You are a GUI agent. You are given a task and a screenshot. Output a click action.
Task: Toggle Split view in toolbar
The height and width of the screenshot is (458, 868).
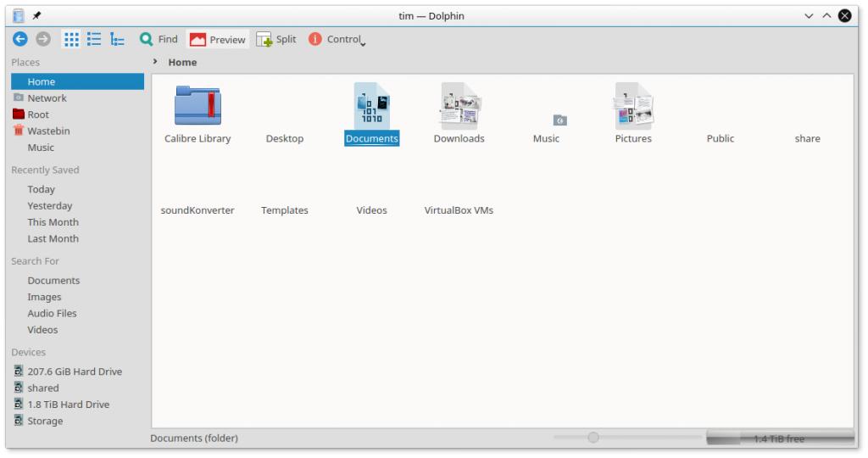pyautogui.click(x=275, y=40)
